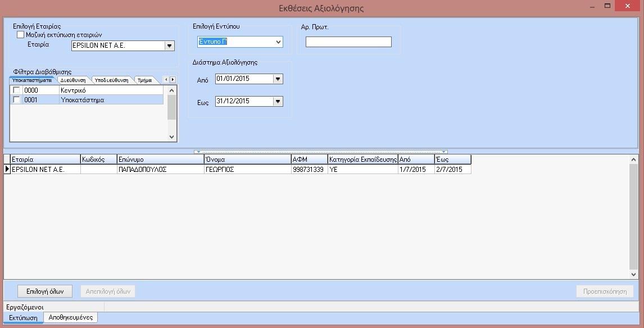The image size is (644, 328).
Task: Sort by the Εταιρία column header
Action: 45,160
